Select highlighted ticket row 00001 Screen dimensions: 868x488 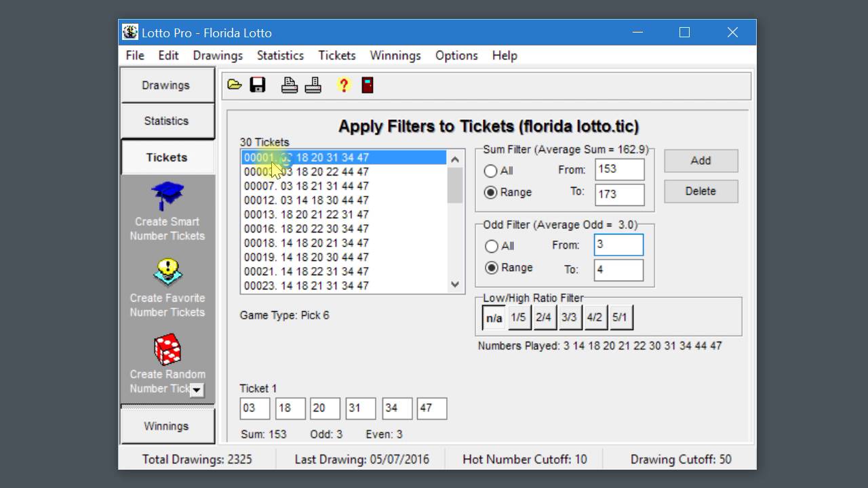click(344, 157)
